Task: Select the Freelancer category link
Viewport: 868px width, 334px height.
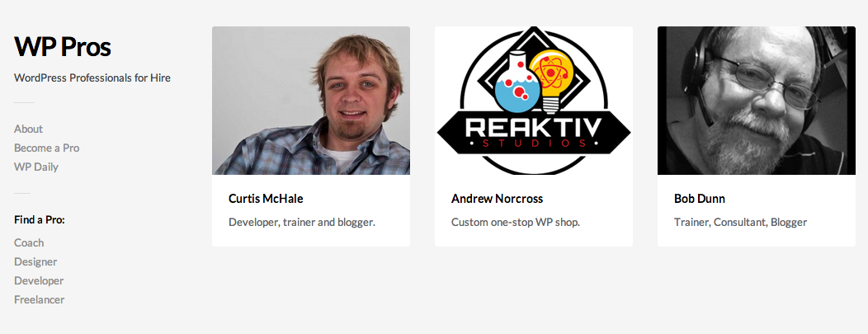Action: 40,299
